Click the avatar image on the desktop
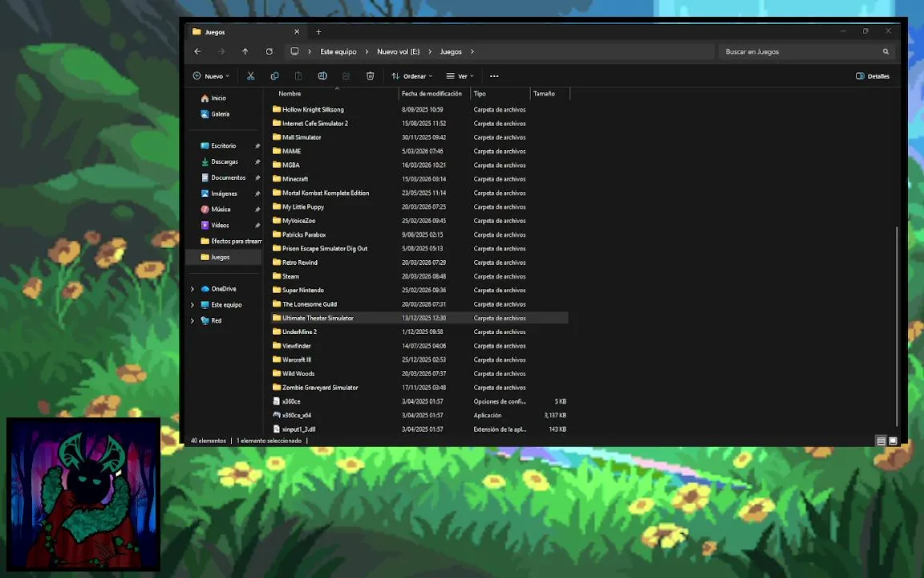The height and width of the screenshot is (578, 924). click(83, 495)
